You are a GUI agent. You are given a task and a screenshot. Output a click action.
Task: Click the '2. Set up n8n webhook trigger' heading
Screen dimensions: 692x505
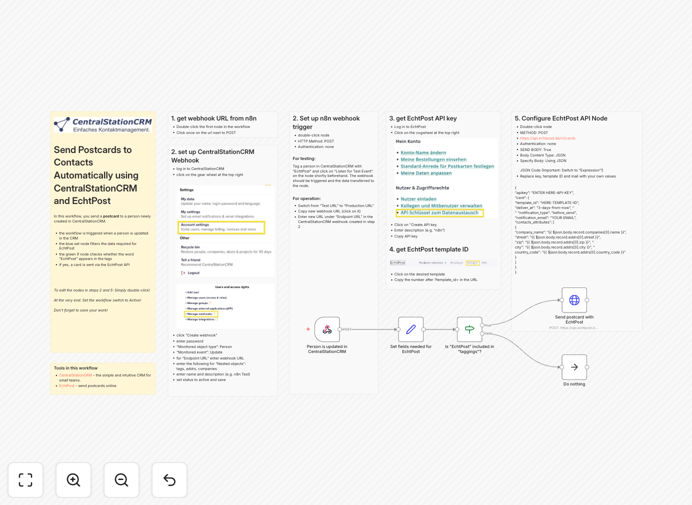(326, 122)
